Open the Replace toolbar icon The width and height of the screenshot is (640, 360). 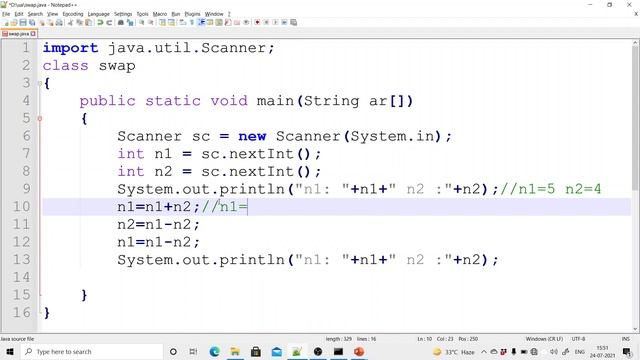point(130,22)
